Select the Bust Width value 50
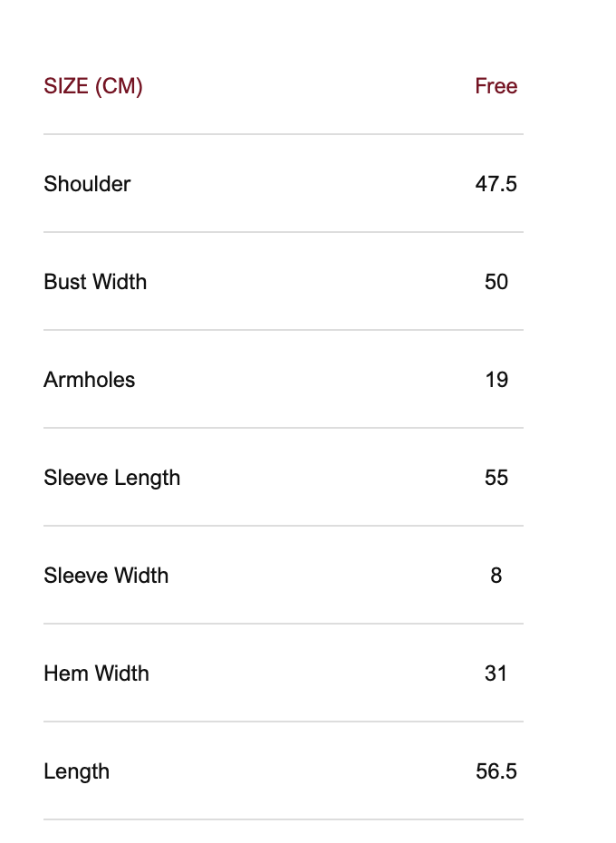 point(496,282)
